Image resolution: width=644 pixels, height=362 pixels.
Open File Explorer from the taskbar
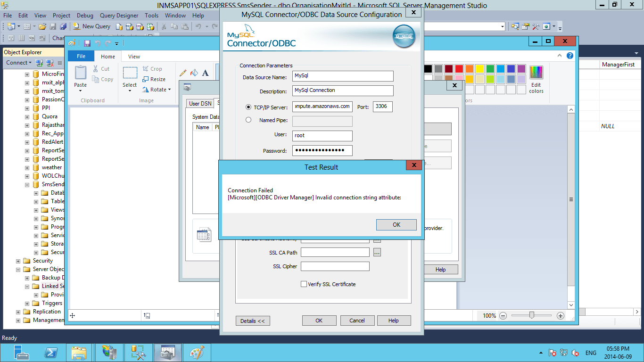pos(79,353)
